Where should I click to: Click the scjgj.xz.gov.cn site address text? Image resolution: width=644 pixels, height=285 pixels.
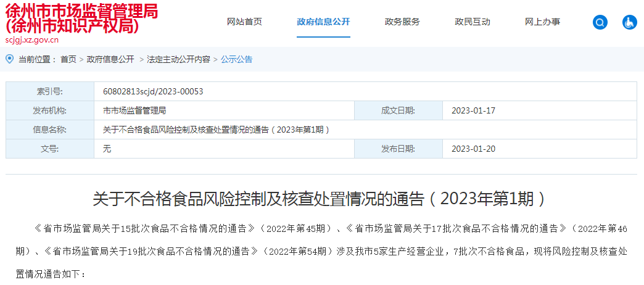(x=32, y=40)
